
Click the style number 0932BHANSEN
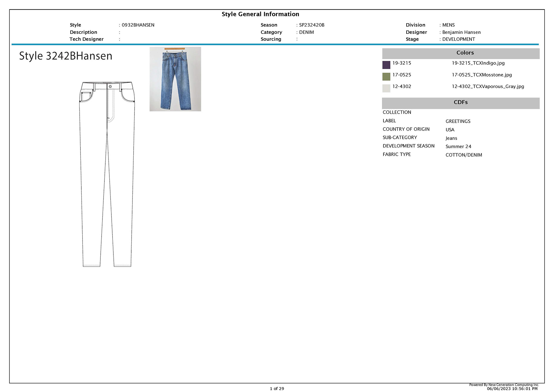138,25
